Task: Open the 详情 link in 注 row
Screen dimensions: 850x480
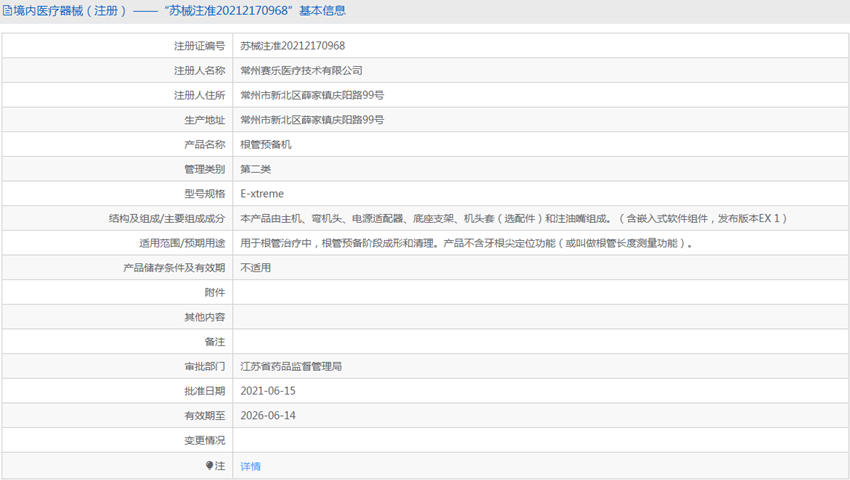Action: click(250, 466)
